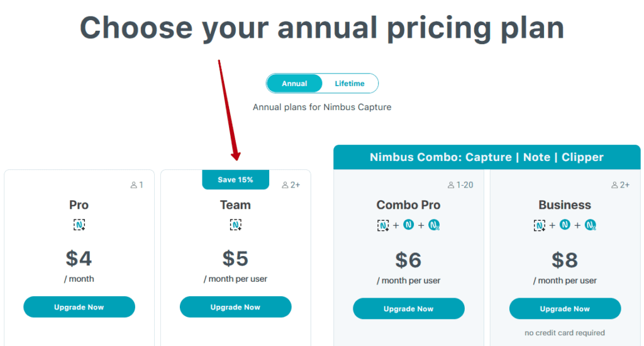Click the user count icon on Pro card

pyautogui.click(x=133, y=186)
